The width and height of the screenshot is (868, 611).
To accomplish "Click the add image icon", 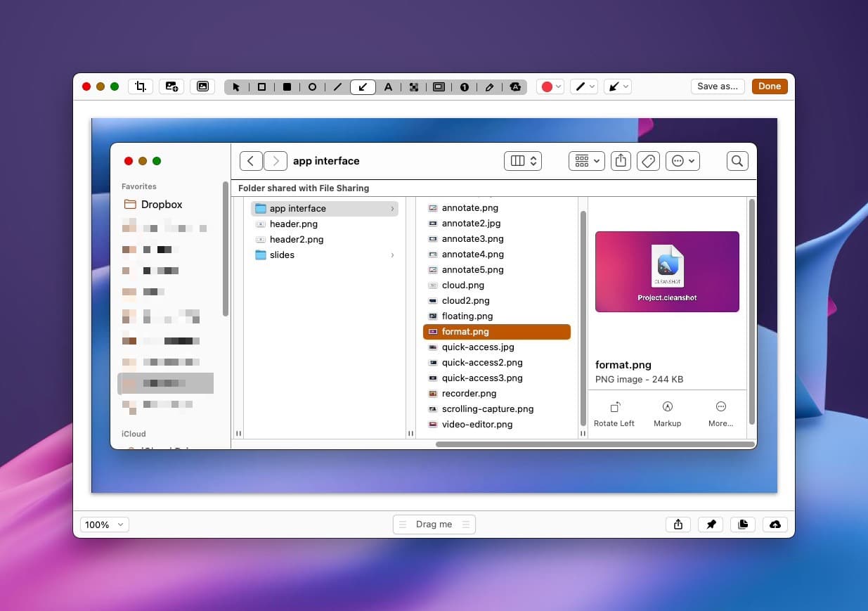I will click(x=171, y=86).
